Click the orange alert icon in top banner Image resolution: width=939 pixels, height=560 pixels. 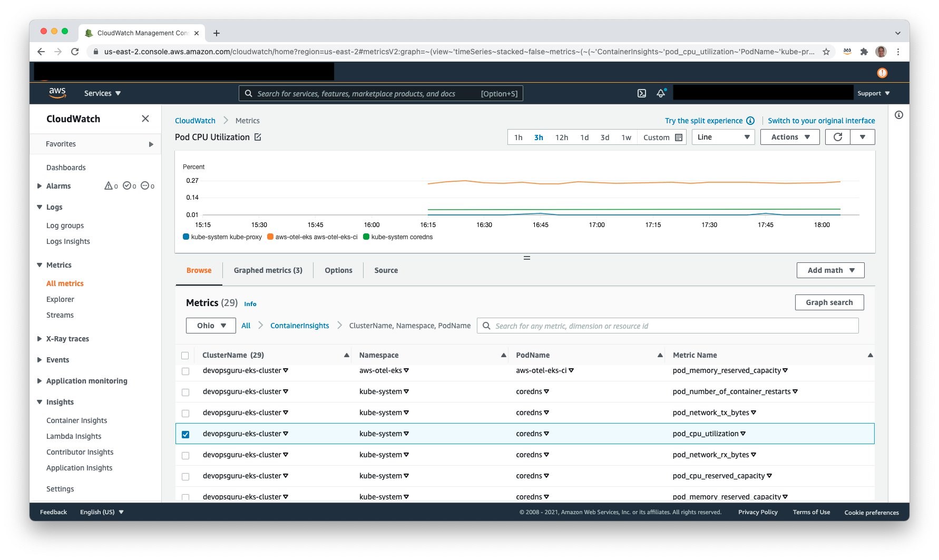pos(882,73)
